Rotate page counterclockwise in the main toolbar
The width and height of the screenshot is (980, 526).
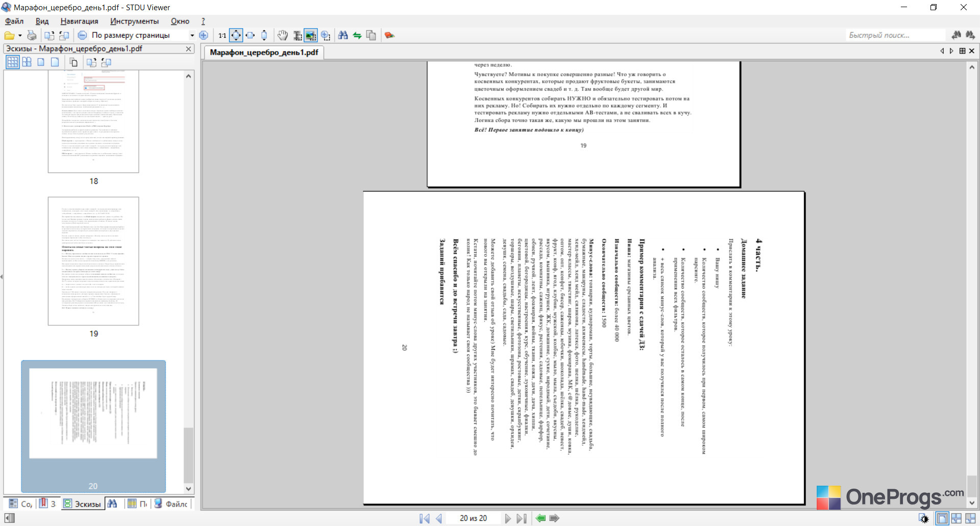(64, 35)
